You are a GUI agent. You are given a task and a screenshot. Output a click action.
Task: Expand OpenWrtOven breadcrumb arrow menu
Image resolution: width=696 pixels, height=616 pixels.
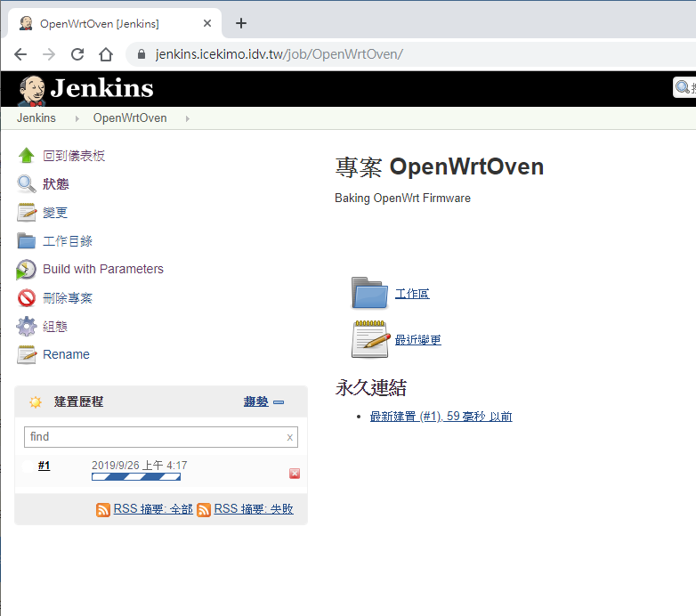188,118
